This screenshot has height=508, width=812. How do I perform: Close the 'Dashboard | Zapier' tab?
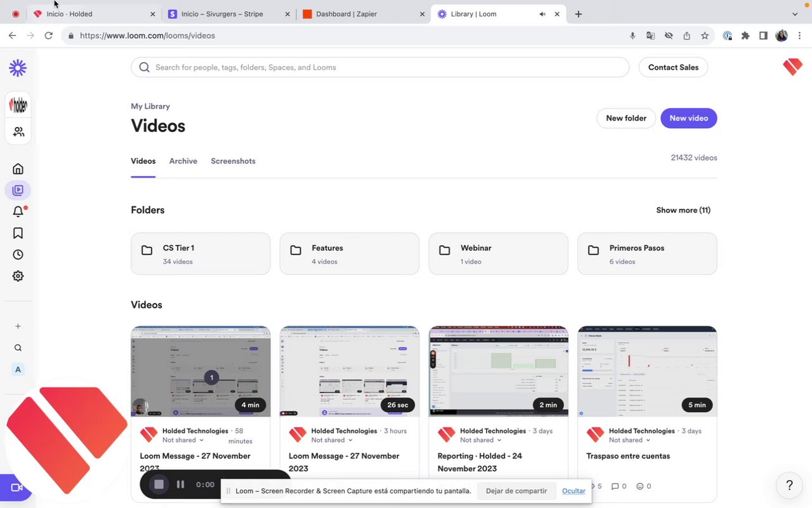click(x=422, y=14)
